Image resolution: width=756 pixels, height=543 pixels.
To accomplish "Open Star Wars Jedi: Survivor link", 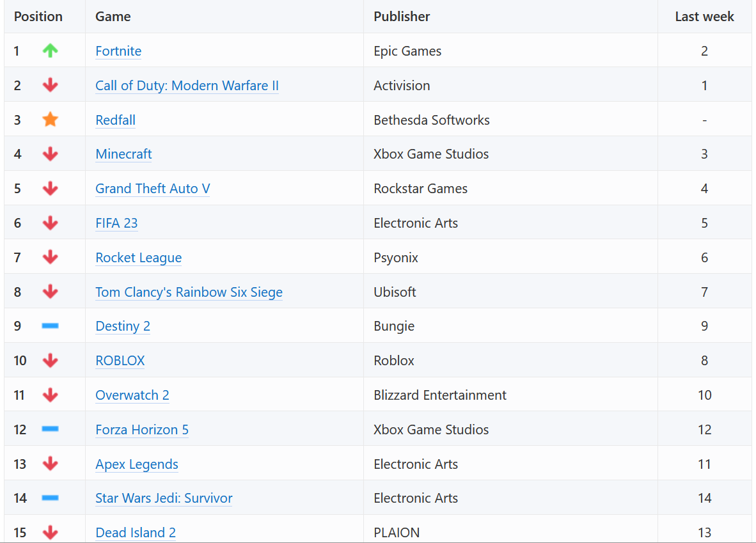I will click(x=164, y=498).
